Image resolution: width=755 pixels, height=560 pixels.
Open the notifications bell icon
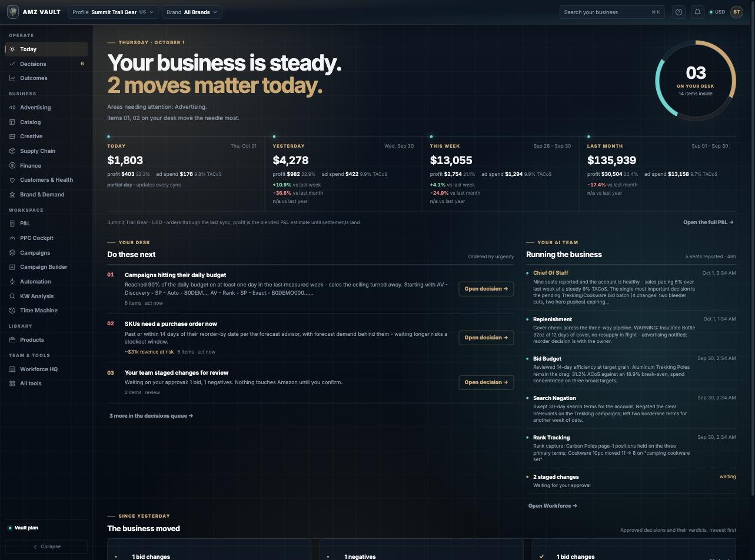(697, 12)
